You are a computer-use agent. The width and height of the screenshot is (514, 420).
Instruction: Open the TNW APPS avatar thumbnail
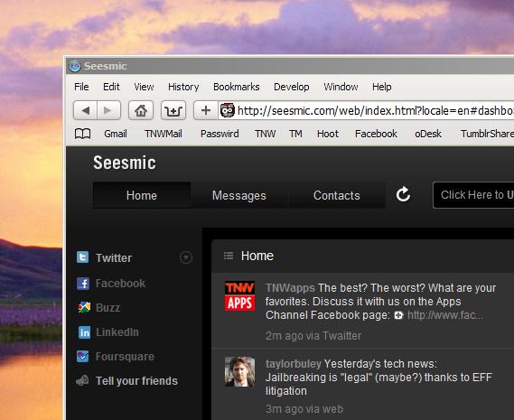tap(240, 296)
